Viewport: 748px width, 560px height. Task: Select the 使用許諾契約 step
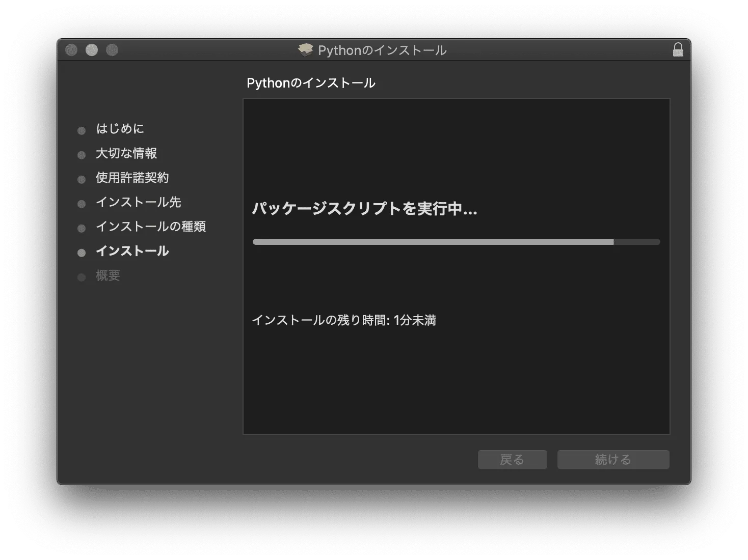pos(132,178)
